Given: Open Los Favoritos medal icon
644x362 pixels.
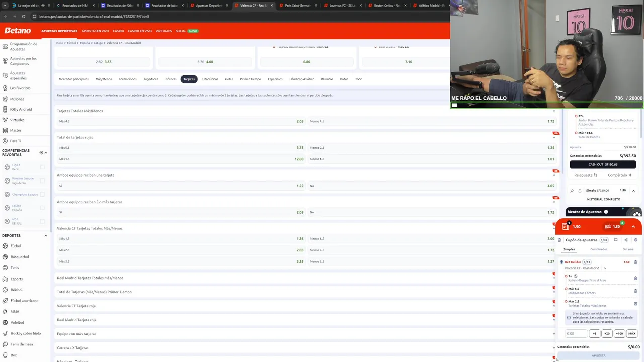Looking at the screenshot, I should (5, 88).
